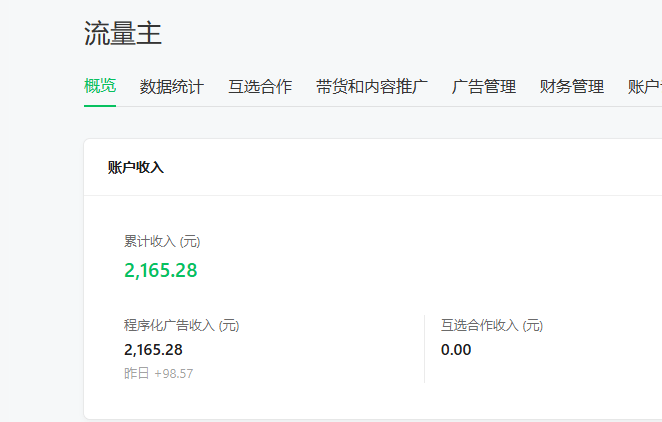Click the 昨日 +98.57 text

pyautogui.click(x=158, y=373)
